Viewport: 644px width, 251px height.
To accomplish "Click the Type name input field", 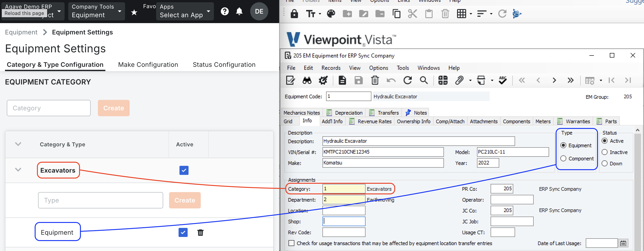I will point(101,200).
